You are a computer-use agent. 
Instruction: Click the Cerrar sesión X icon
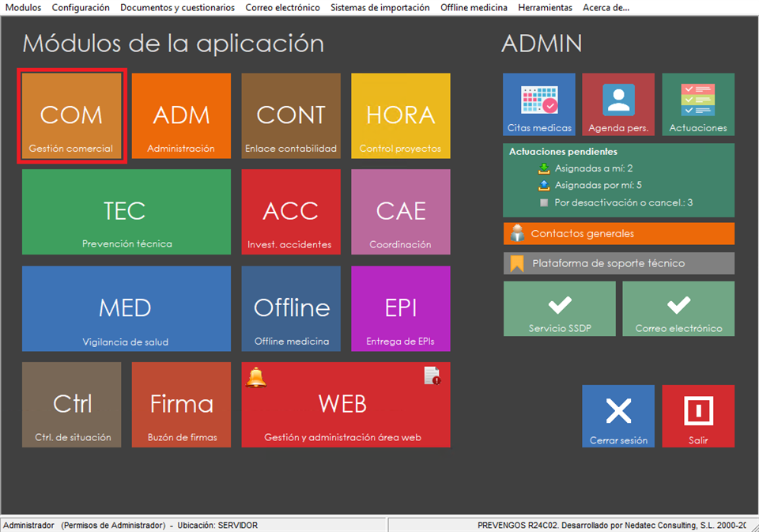618,412
